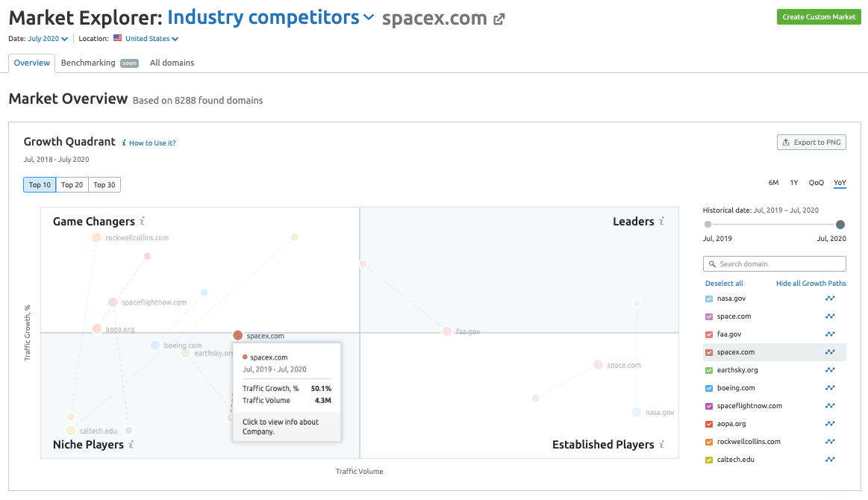Screen dimensions: 868x500
Task: Click the historical date slider handle
Action: tap(840, 225)
